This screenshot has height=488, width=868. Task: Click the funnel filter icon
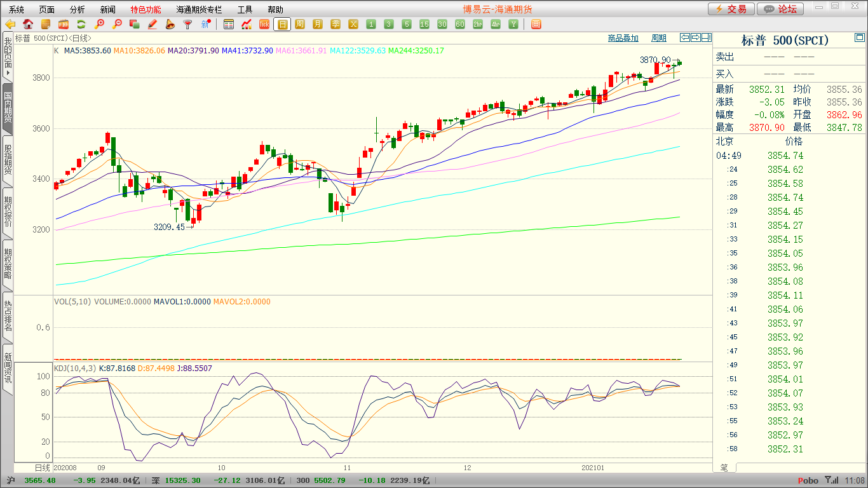(188, 24)
